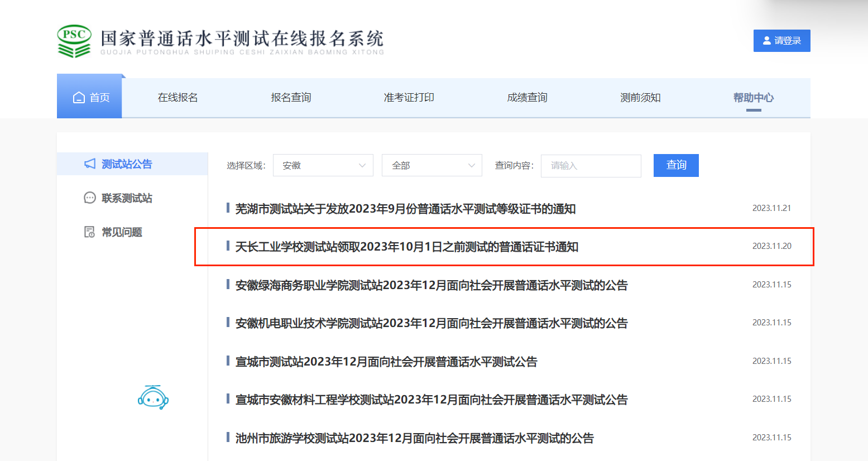Click the chat bubble icon beside 联系测试站
This screenshot has width=868, height=461.
tap(90, 198)
